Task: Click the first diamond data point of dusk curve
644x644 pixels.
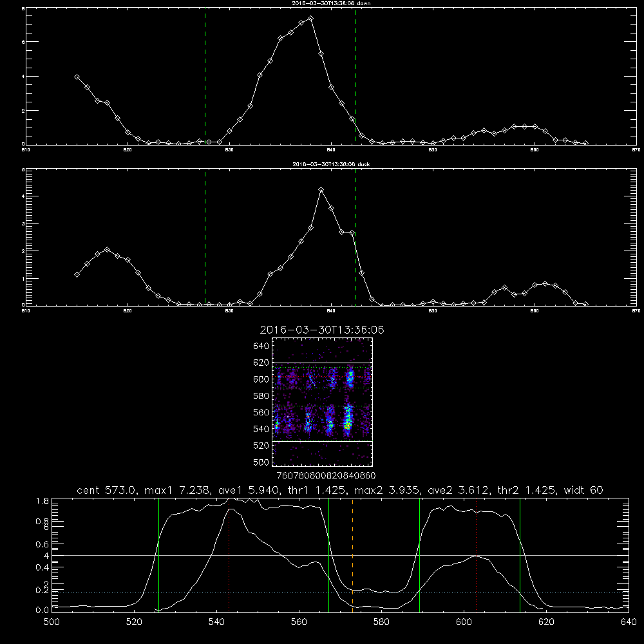Action: pyautogui.click(x=77, y=274)
